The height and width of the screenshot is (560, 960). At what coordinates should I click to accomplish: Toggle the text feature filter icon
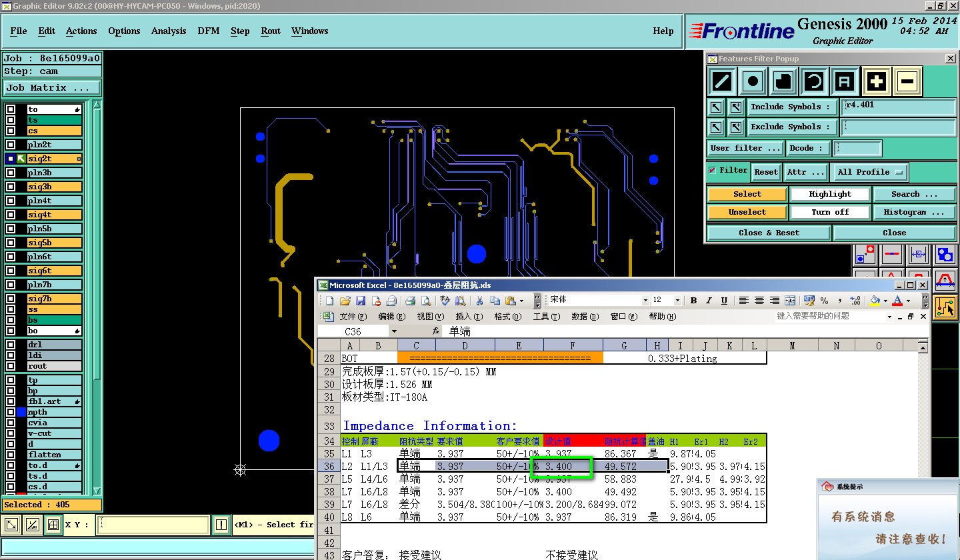845,81
